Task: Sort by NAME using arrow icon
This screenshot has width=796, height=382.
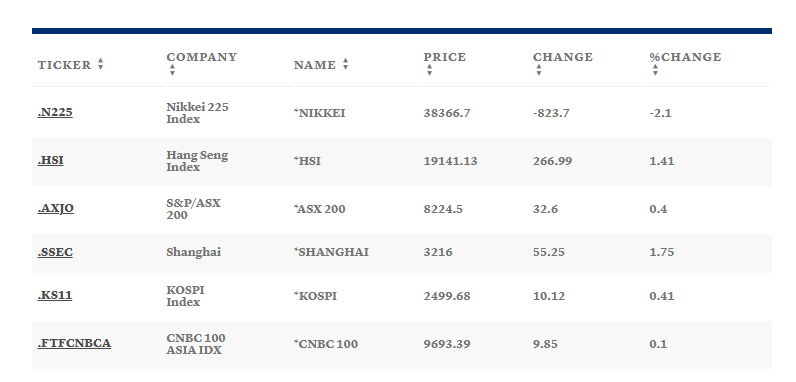Action: [x=346, y=64]
